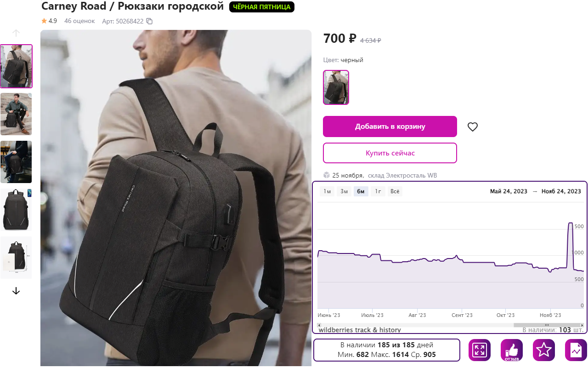Select the 1м chart range
The width and height of the screenshot is (588, 368).
(327, 191)
